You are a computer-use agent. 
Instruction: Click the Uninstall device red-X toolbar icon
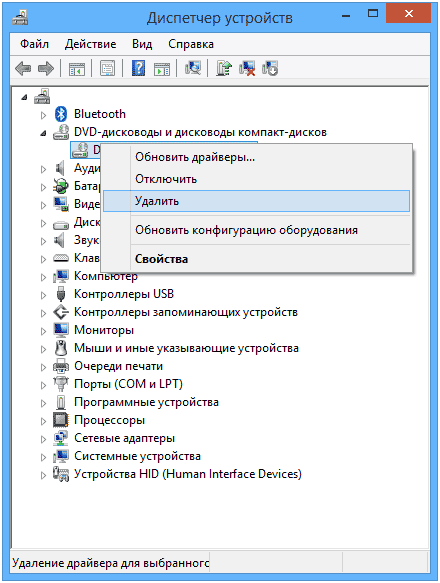[247, 68]
